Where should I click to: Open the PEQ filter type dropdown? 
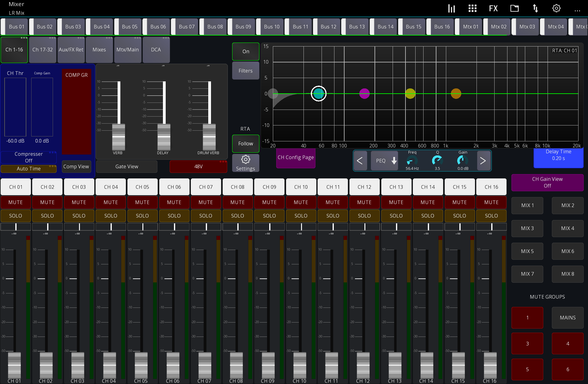[x=384, y=160]
